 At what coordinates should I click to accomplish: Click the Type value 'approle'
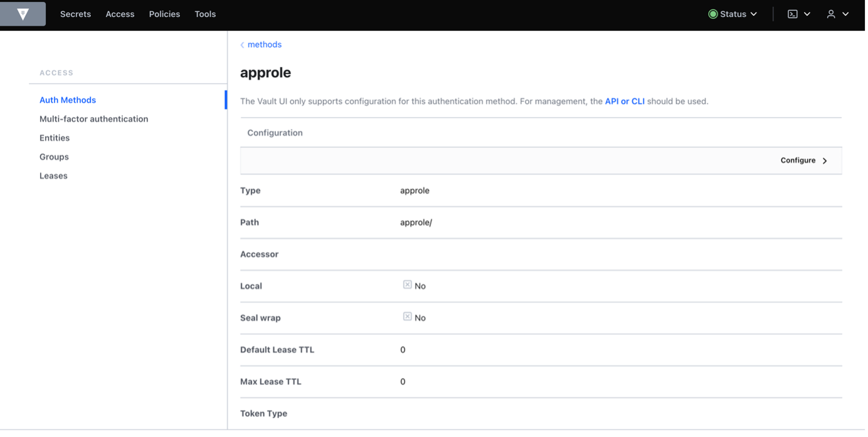[x=415, y=191]
